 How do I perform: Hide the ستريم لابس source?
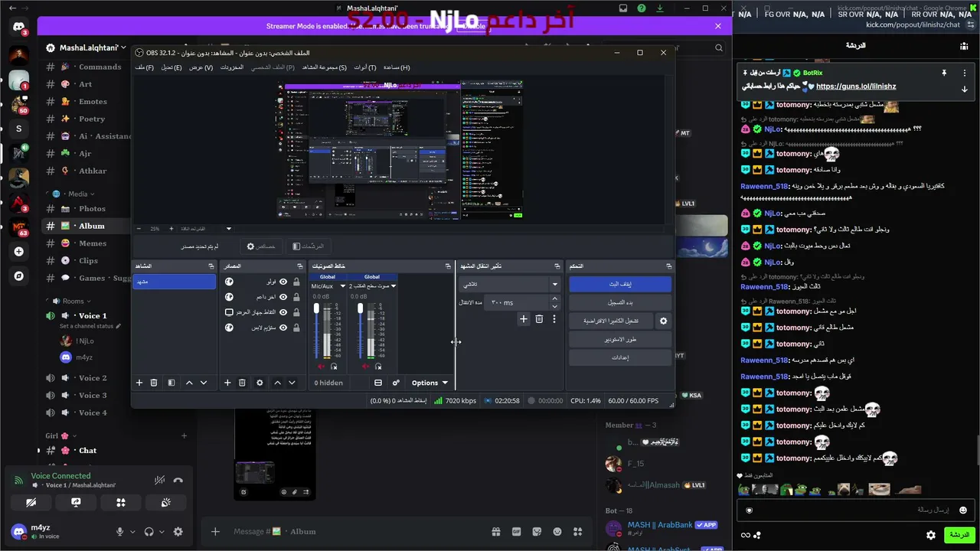point(283,328)
